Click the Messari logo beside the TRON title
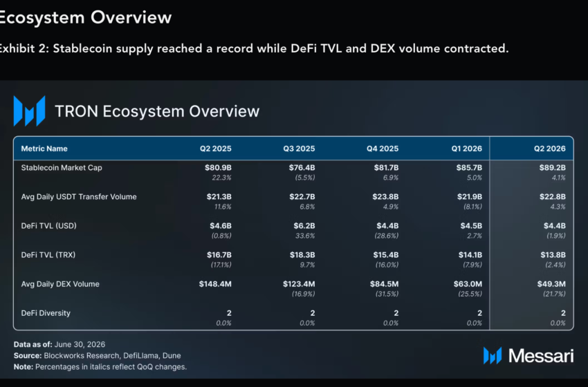This screenshot has height=387, width=588. pyautogui.click(x=29, y=111)
